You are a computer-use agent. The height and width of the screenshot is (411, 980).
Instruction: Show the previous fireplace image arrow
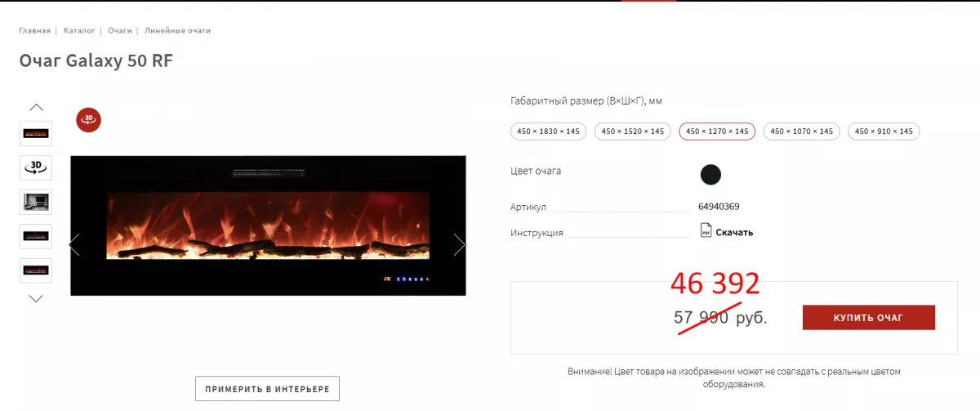(x=75, y=244)
